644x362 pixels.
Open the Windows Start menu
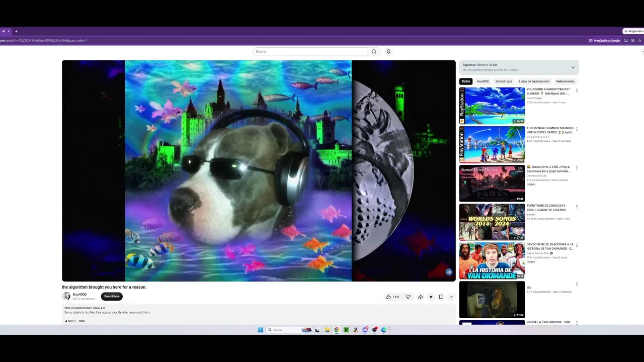[260, 330]
